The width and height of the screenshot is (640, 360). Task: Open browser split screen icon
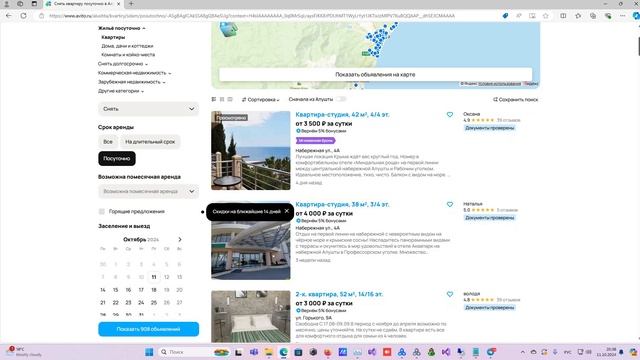pos(563,16)
